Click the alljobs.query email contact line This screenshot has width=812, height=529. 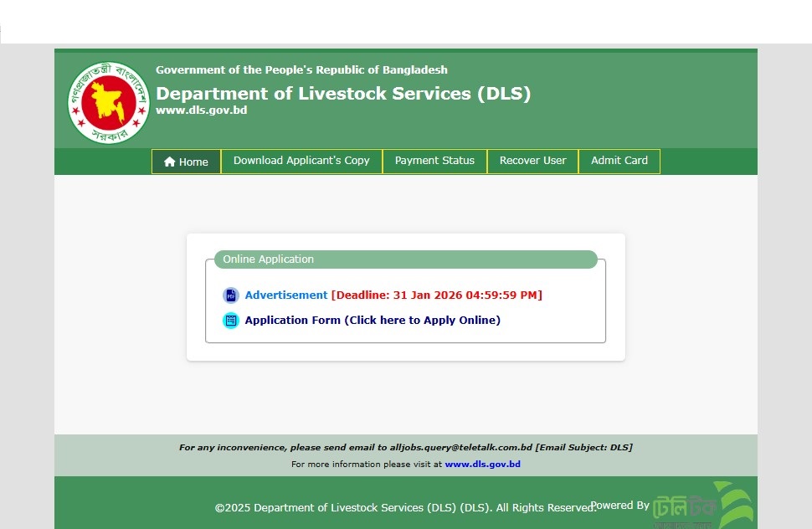coord(405,448)
